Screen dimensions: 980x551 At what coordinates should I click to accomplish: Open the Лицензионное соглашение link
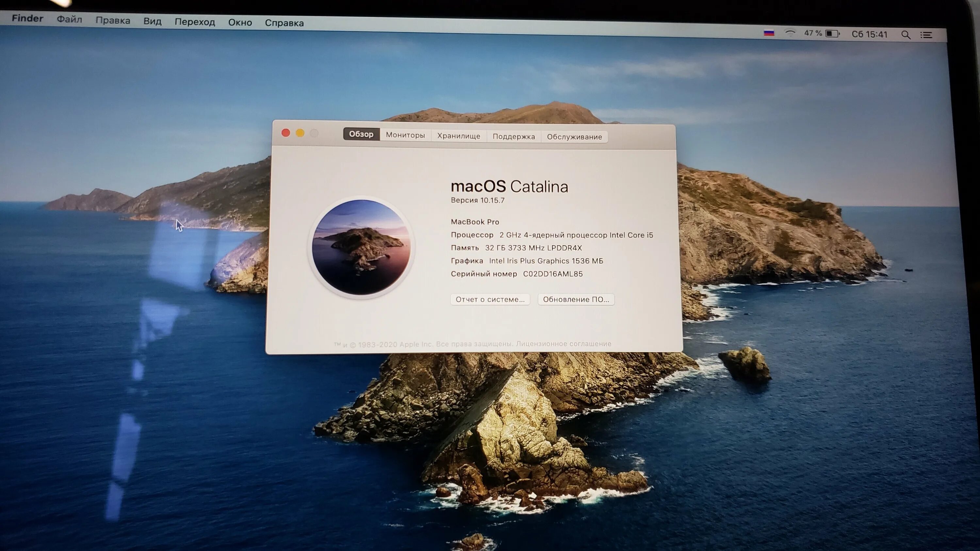[563, 344]
